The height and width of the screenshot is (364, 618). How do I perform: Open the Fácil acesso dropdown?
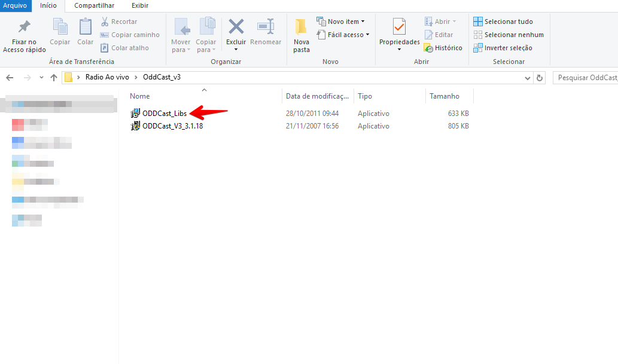click(343, 35)
